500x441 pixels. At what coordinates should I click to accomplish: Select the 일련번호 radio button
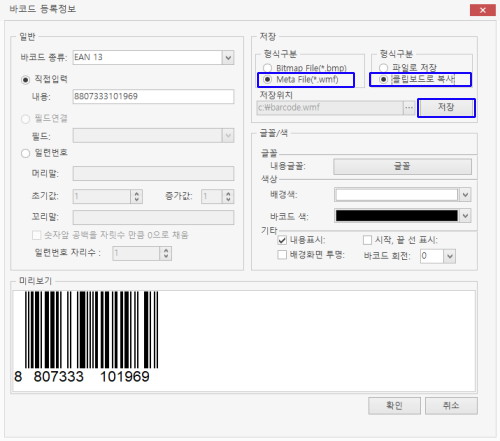click(x=25, y=153)
